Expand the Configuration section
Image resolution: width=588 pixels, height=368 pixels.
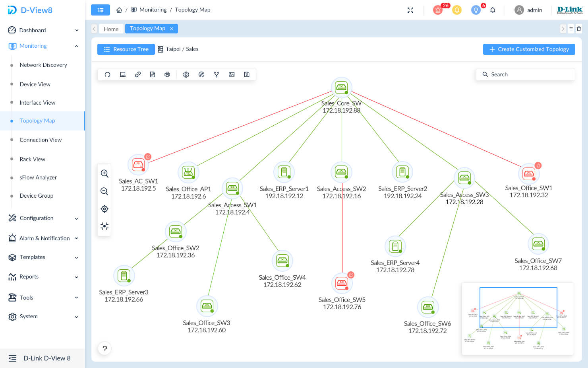43,218
